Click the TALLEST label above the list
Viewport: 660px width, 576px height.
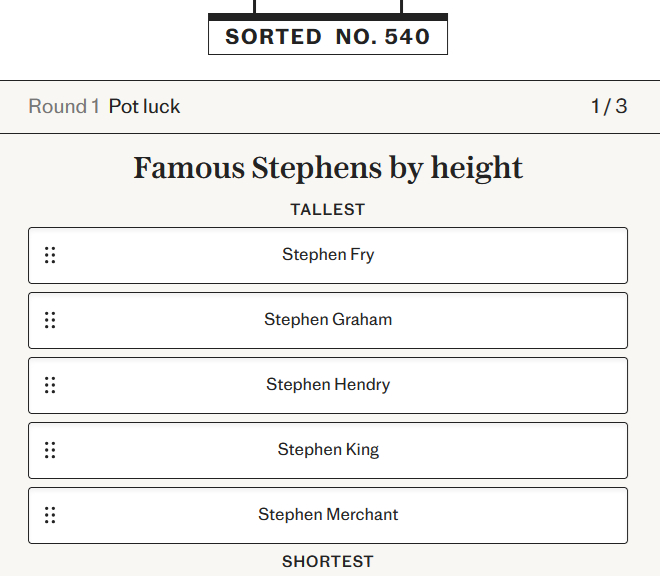328,210
